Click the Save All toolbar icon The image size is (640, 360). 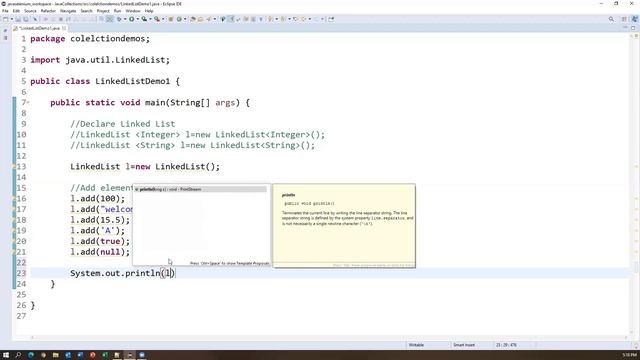pos(26,19)
